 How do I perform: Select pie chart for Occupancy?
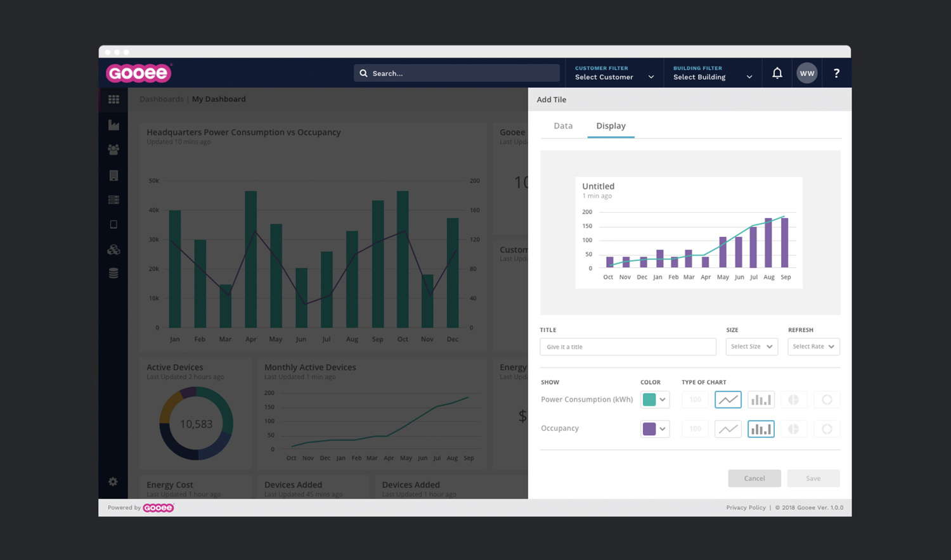pos(793,429)
